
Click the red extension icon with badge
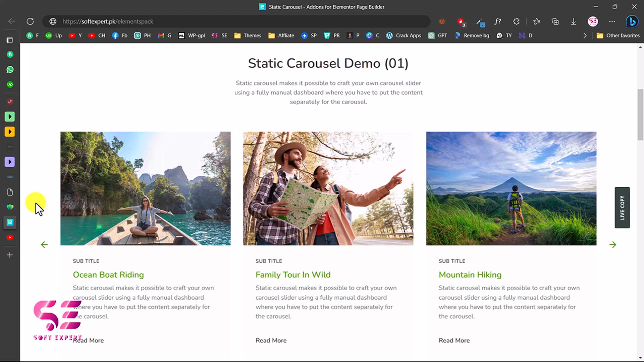point(462,22)
